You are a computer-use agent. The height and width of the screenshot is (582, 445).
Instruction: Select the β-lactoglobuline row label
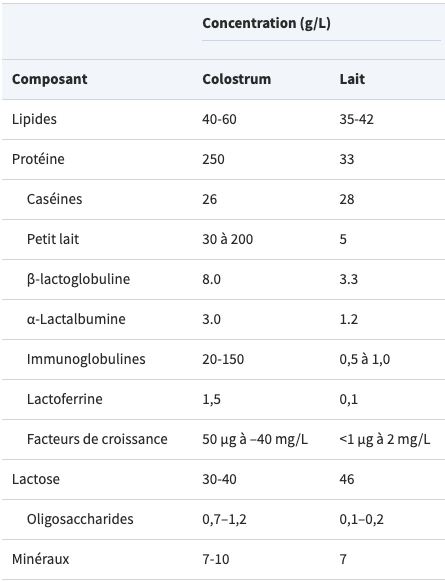click(x=78, y=279)
